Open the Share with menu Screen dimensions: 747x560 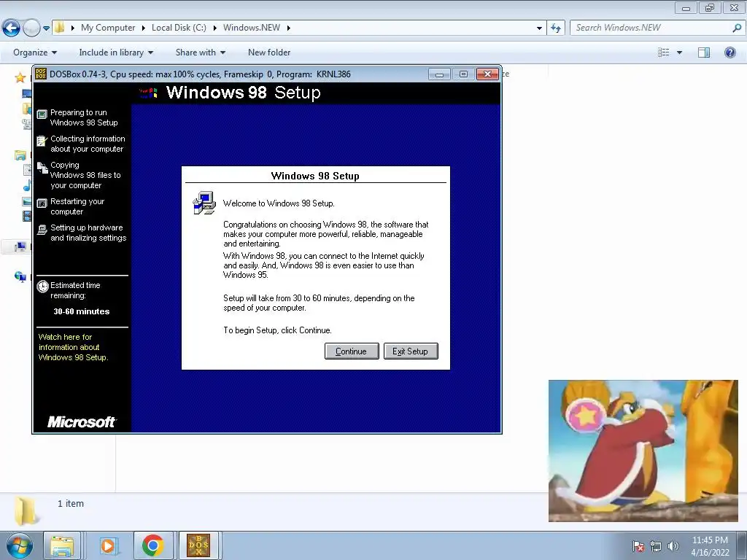[200, 52]
